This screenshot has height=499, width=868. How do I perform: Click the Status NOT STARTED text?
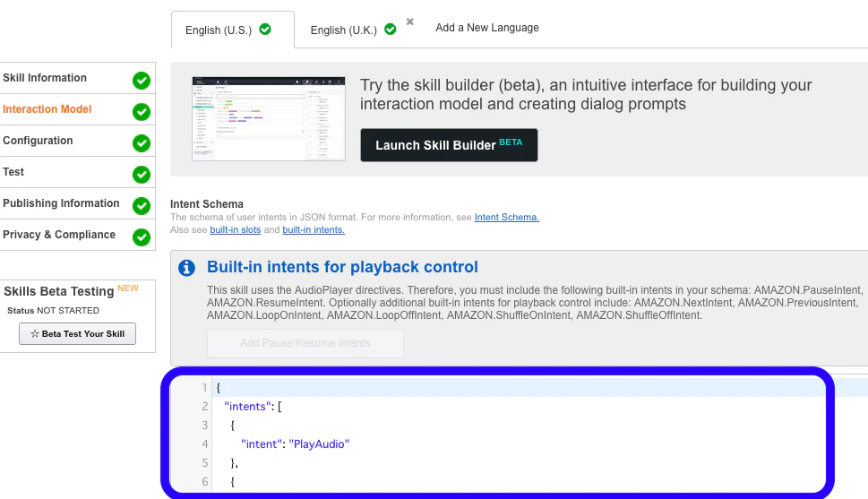pyautogui.click(x=53, y=311)
